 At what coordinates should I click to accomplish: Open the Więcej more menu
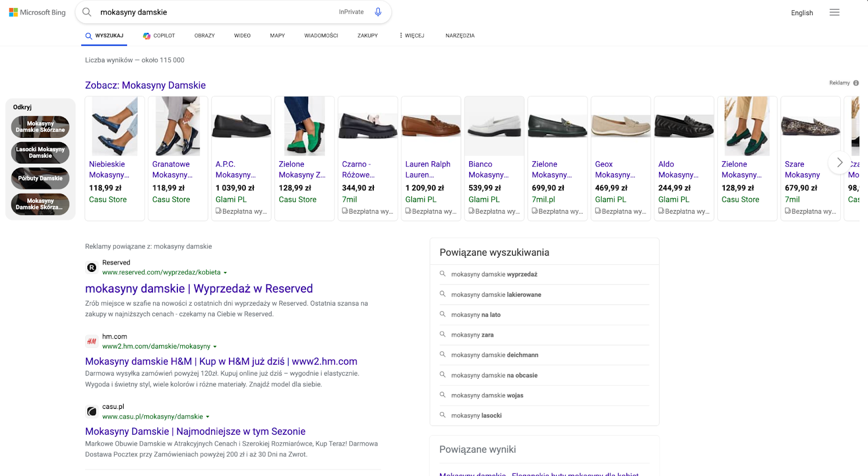pos(412,35)
